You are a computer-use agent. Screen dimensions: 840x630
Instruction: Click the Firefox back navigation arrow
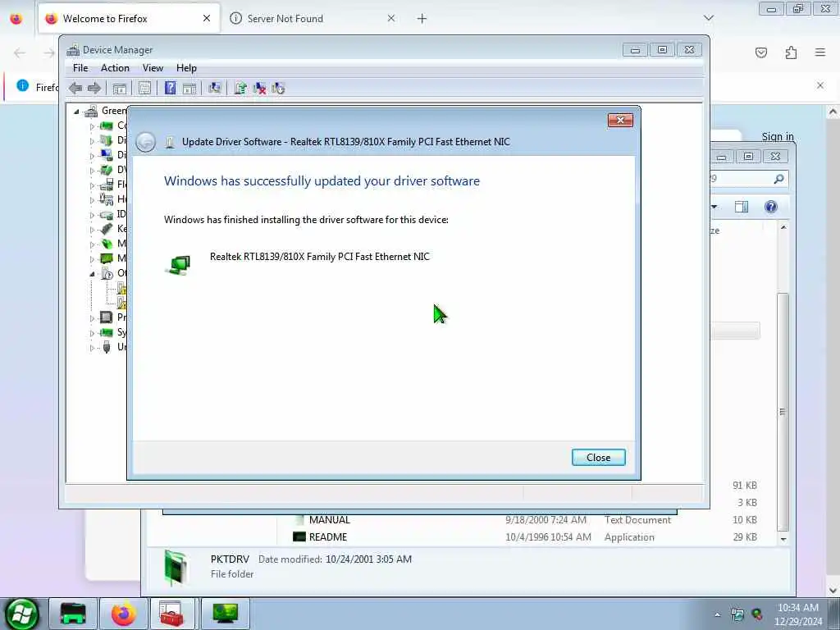(x=20, y=52)
